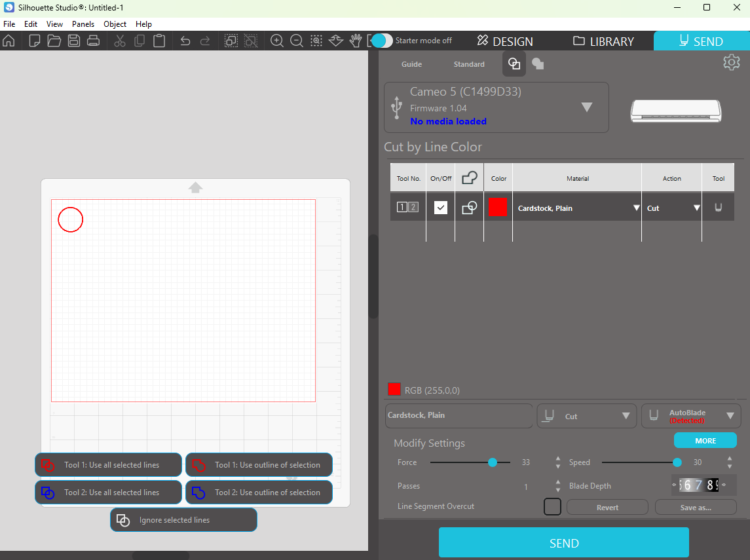Screen dimensions: 750x560
Task: Redo the last action
Action: pyautogui.click(x=205, y=41)
